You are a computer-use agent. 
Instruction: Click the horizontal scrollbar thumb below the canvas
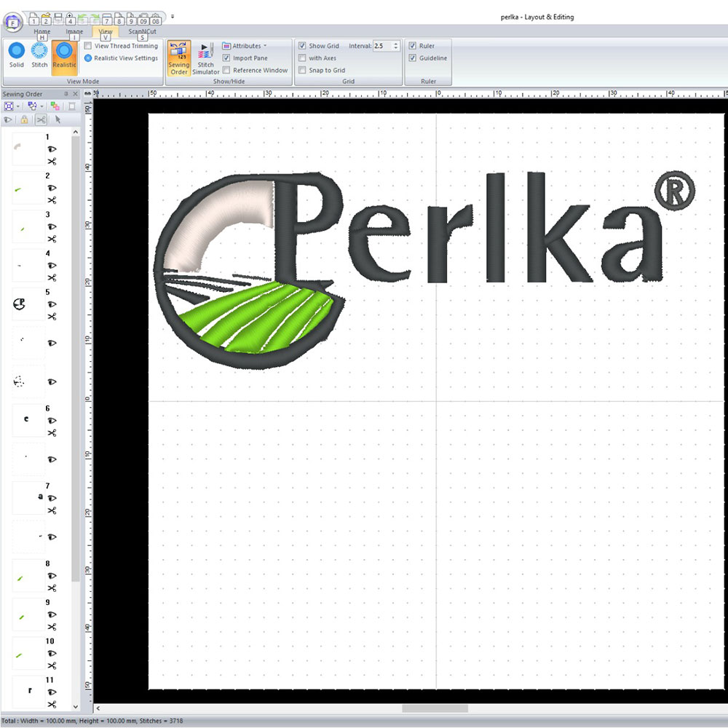pos(435,708)
